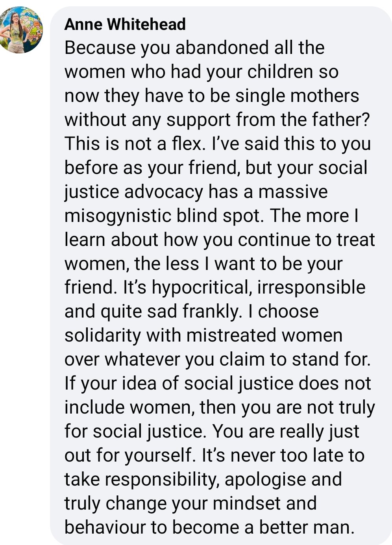Click the phrase "better man" at comment end
The image size is (392, 545).
[307, 527]
